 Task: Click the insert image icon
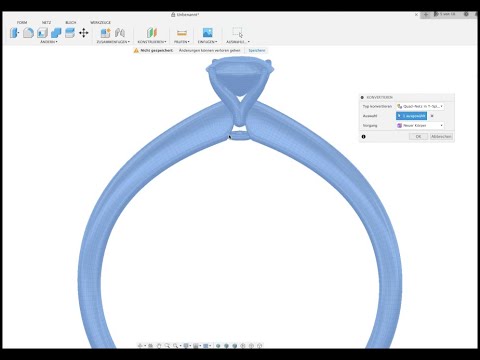pyautogui.click(x=207, y=32)
